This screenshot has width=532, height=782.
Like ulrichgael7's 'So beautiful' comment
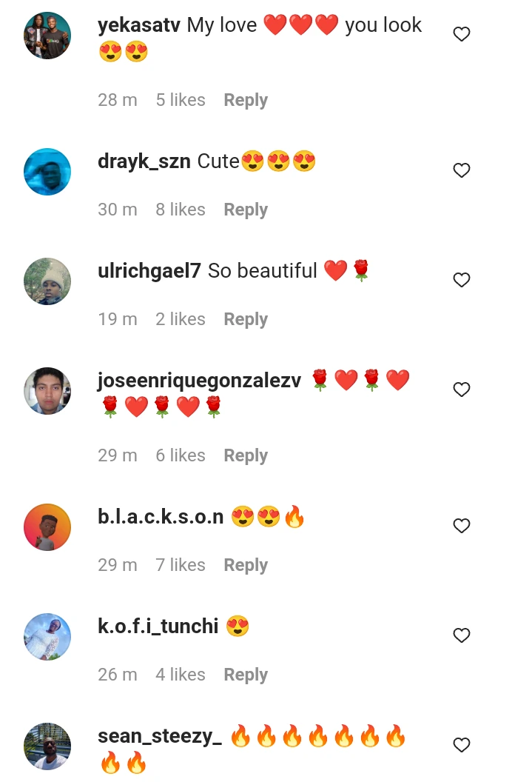click(x=461, y=280)
